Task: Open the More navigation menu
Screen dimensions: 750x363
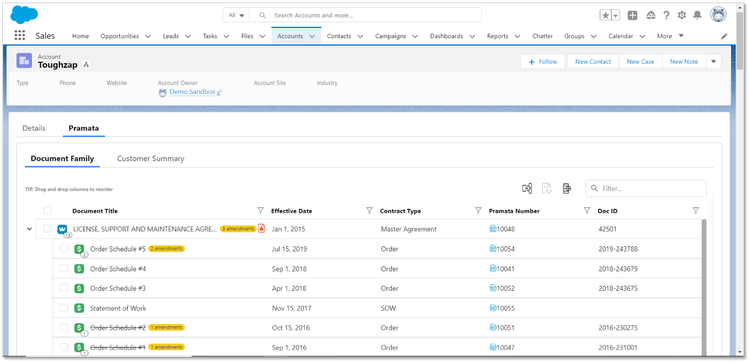Action: (x=670, y=36)
